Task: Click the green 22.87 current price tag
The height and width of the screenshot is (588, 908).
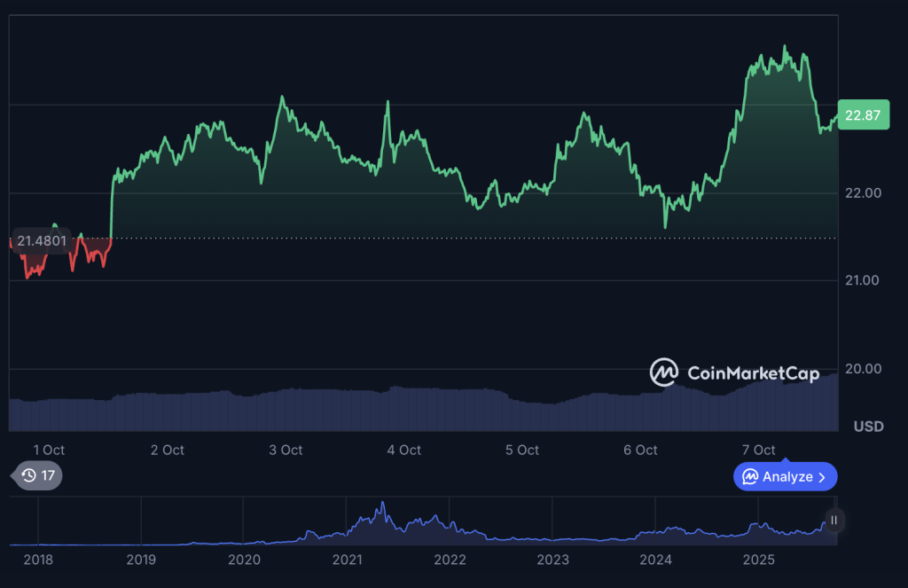Action: click(x=862, y=115)
